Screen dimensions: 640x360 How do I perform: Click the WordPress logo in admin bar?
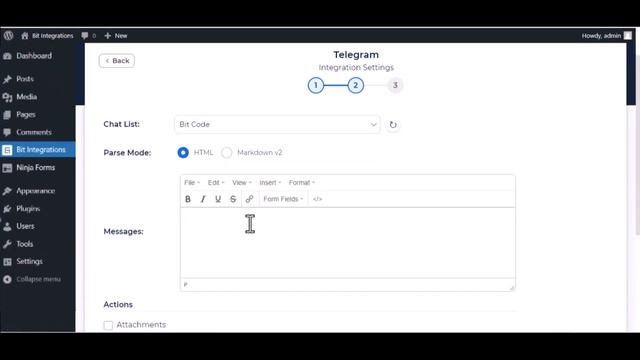click(9, 36)
